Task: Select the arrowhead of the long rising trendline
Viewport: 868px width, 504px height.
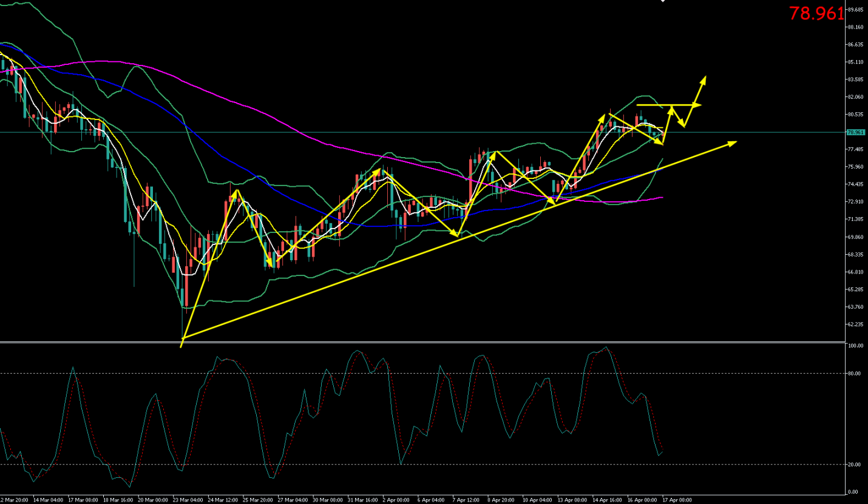Action: pos(734,143)
